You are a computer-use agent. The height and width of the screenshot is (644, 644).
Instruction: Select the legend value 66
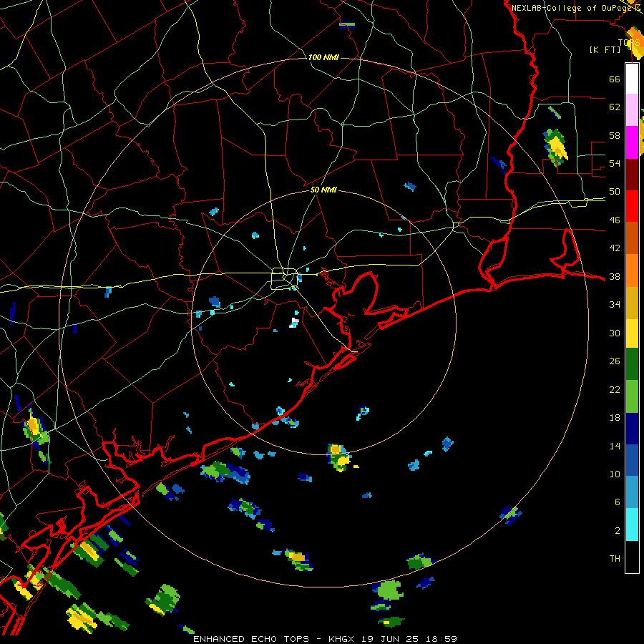(x=615, y=79)
